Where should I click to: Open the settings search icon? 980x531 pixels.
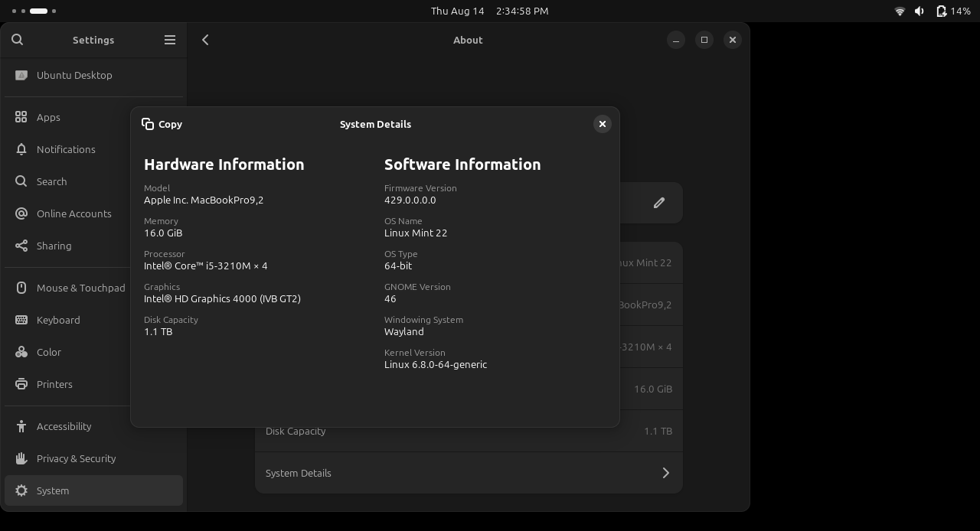[18, 40]
